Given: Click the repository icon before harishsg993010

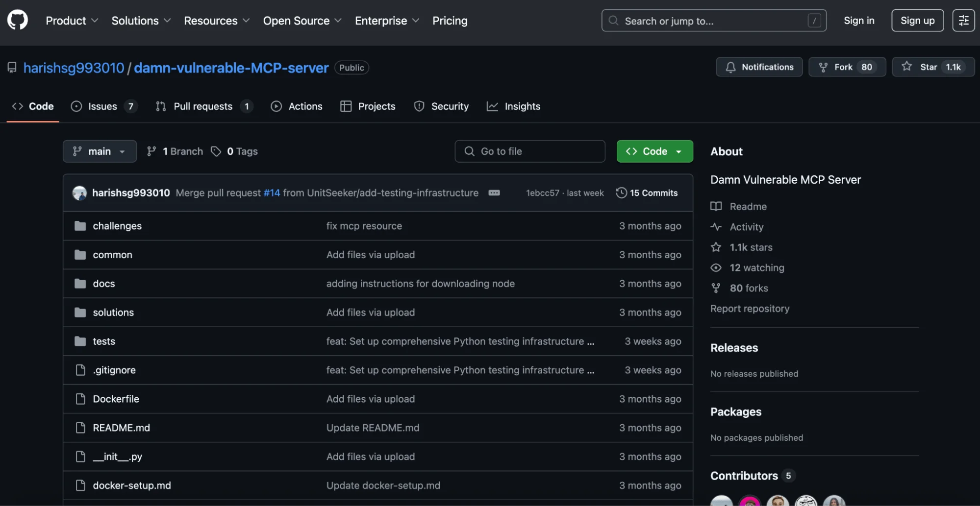Looking at the screenshot, I should tap(12, 68).
